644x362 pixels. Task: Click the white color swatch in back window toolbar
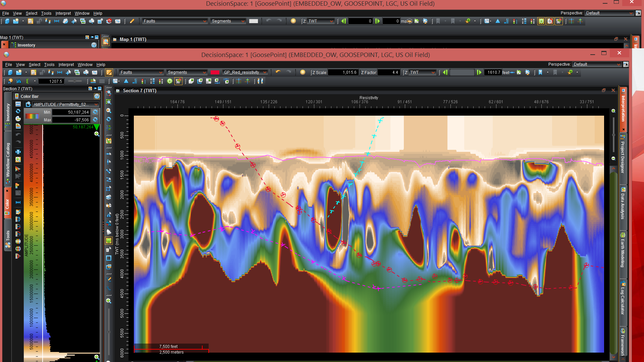coord(254,21)
